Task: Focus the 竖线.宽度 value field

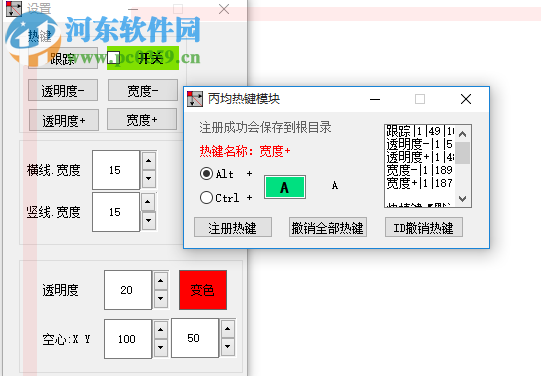Action: (116, 212)
